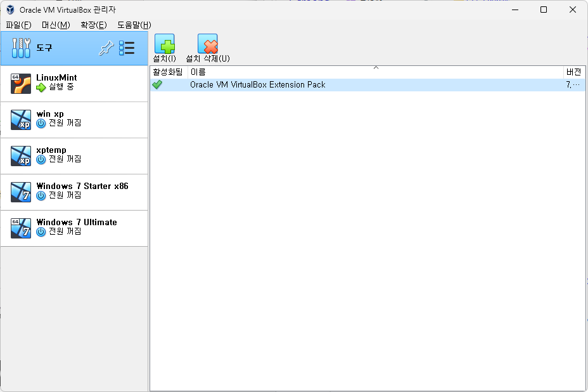Click the Install (설치(I)) label
588x392 pixels.
coord(164,58)
